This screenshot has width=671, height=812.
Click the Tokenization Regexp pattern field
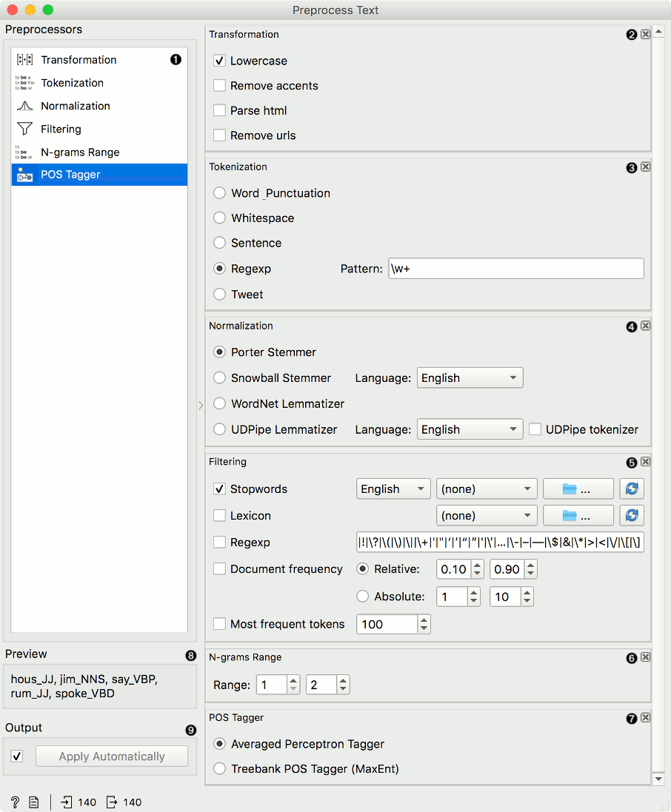515,269
